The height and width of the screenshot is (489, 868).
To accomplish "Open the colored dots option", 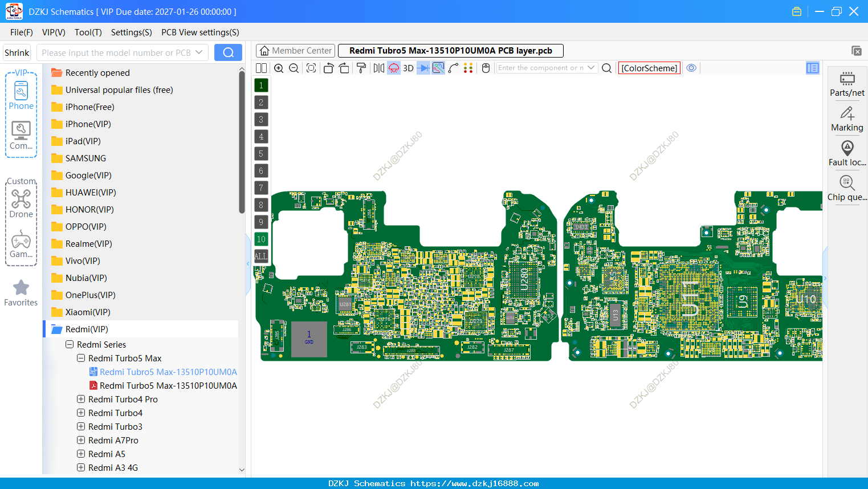I will click(468, 68).
